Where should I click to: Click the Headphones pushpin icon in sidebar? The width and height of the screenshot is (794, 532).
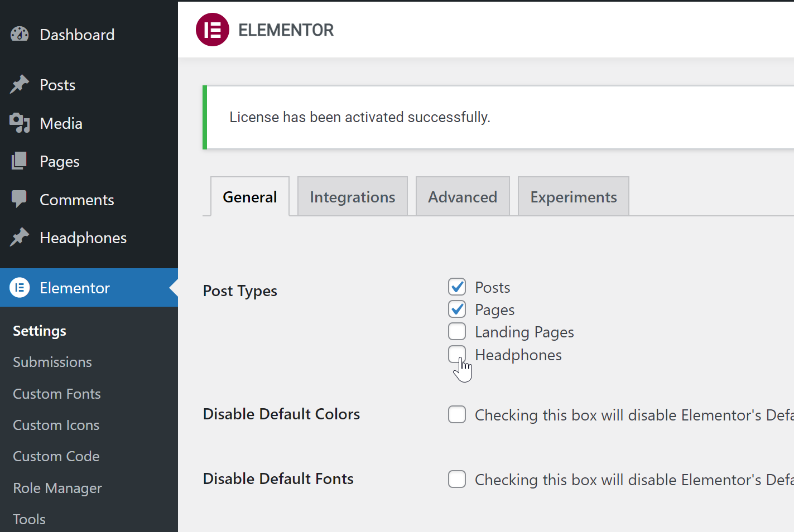pos(20,237)
